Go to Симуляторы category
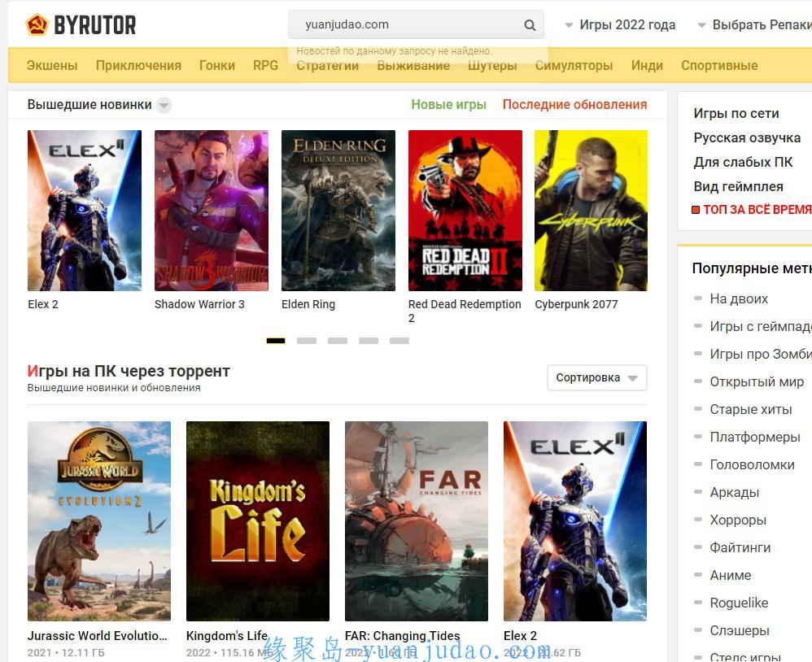 (x=574, y=66)
